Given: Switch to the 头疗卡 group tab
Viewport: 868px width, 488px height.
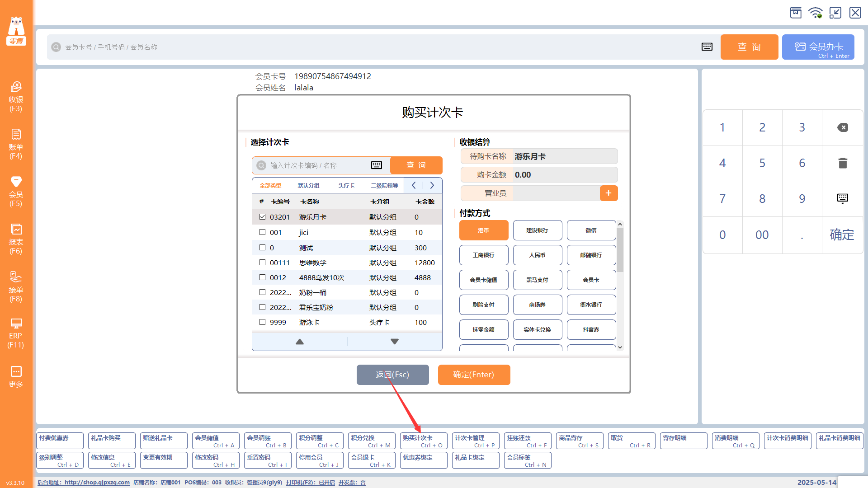Looking at the screenshot, I should coord(346,186).
